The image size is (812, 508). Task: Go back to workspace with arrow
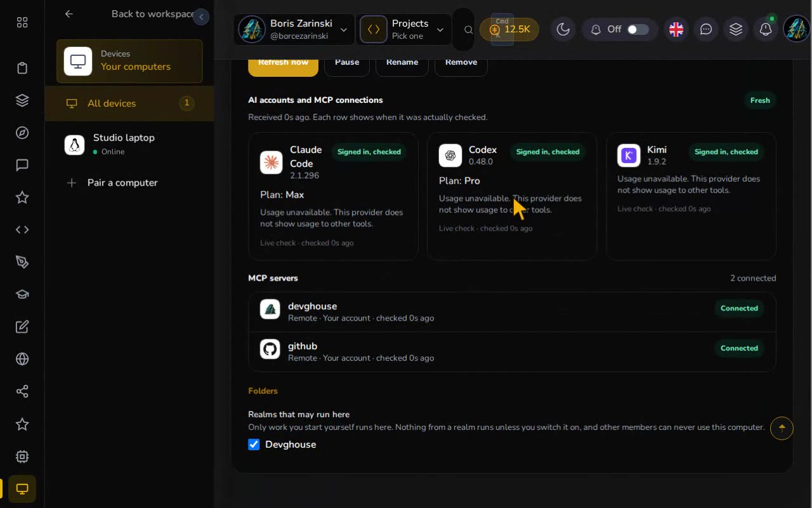[x=69, y=14]
